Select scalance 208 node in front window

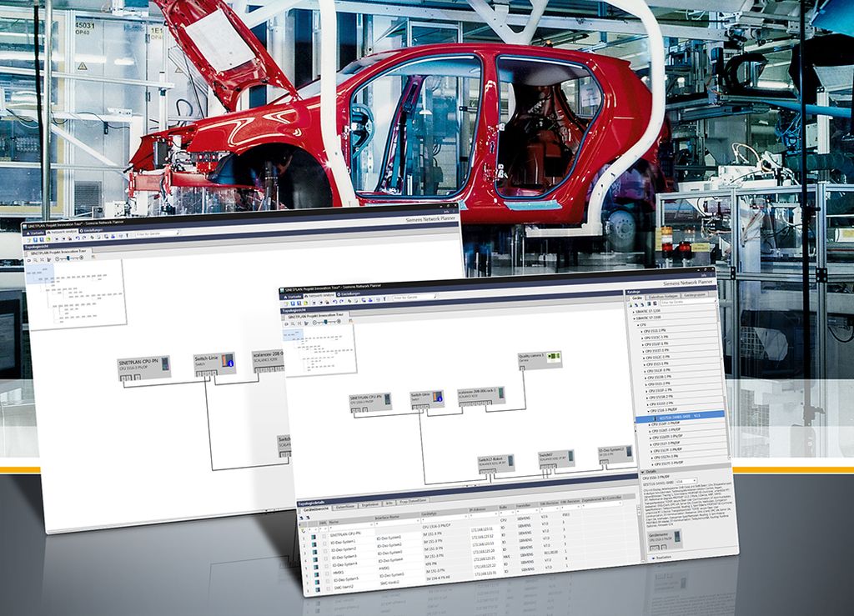(481, 394)
